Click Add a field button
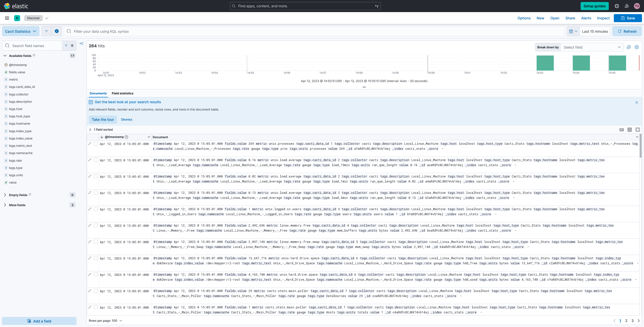 pos(39,321)
